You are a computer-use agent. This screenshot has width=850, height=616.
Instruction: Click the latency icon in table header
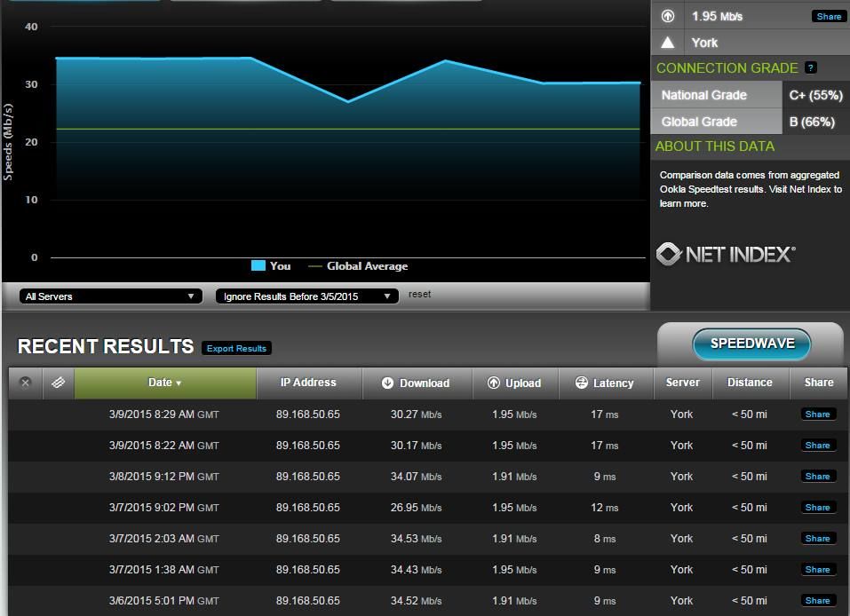tap(582, 383)
